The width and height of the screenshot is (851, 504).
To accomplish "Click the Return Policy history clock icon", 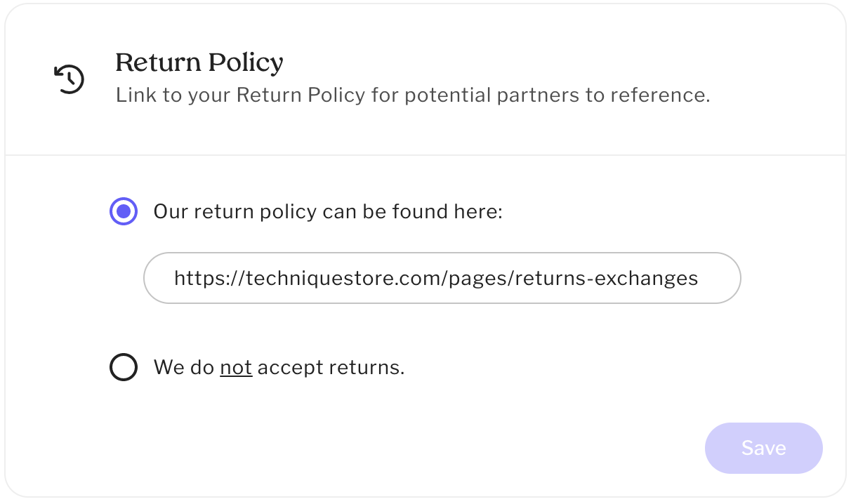I will click(x=70, y=79).
